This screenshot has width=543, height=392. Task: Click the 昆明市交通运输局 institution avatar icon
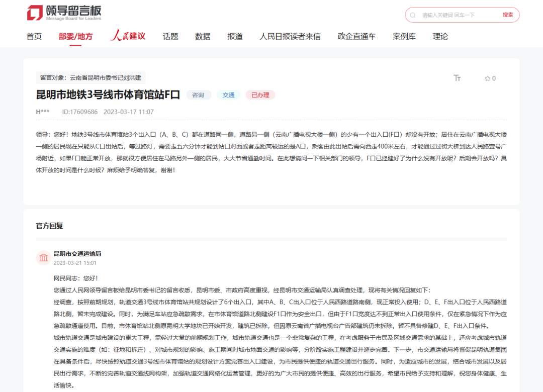pyautogui.click(x=44, y=258)
